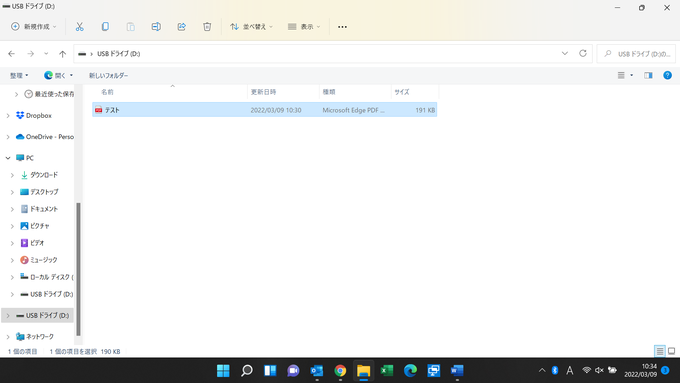The width and height of the screenshot is (680, 383).
Task: Open 表示 view dropdown
Action: (x=304, y=27)
